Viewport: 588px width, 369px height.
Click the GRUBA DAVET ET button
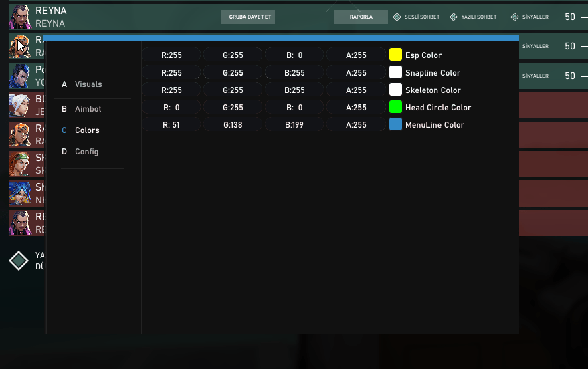248,17
